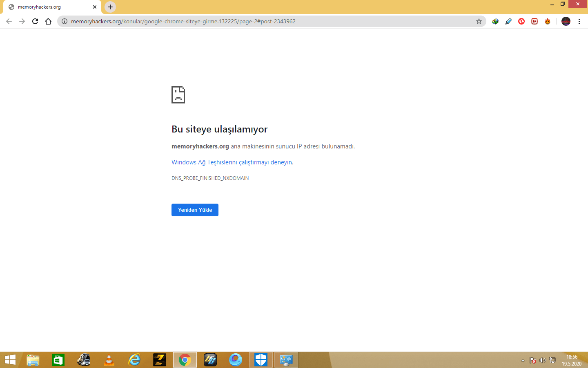
Task: Click the sad page error icon
Action: (x=178, y=95)
